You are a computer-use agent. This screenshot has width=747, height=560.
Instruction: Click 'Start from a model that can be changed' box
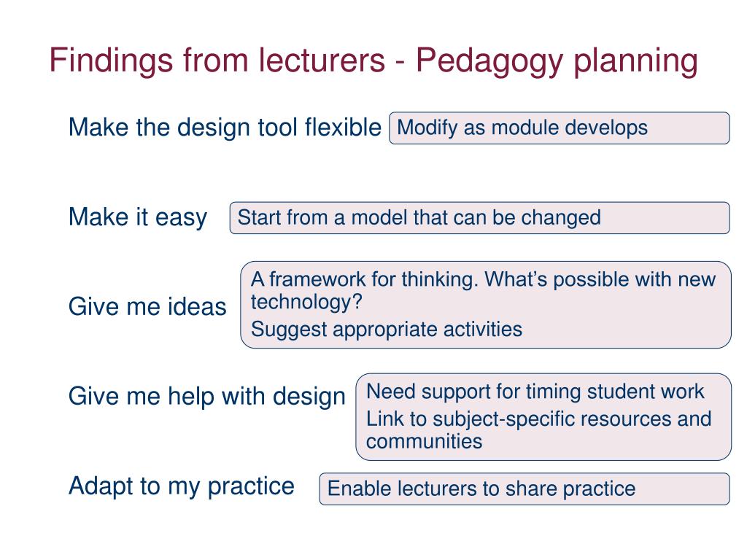click(x=480, y=218)
